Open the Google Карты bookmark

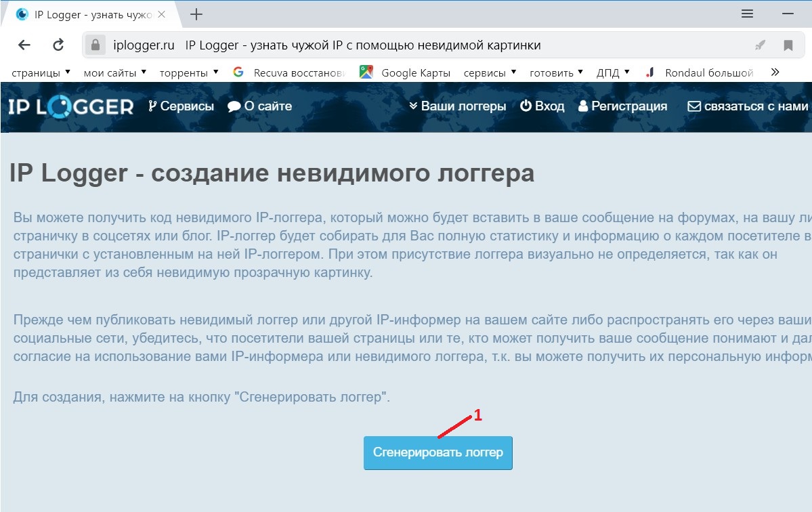tap(404, 72)
